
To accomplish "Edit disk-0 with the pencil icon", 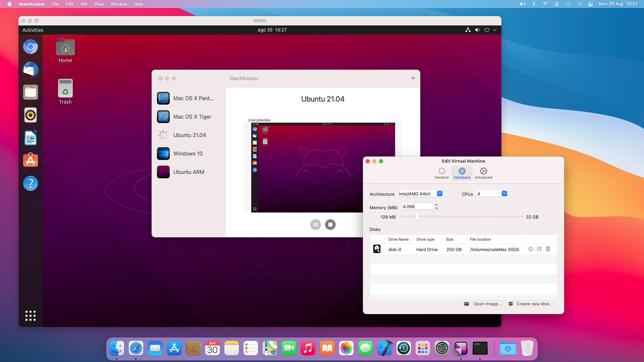I will point(539,249).
